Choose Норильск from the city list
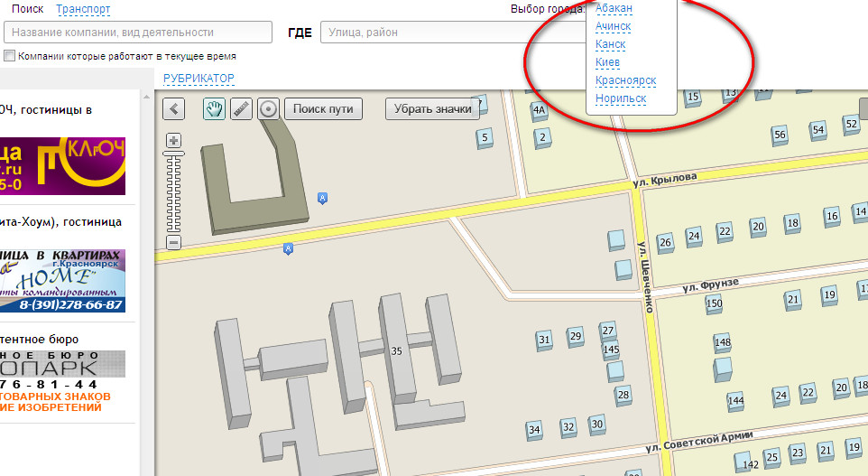868x476 pixels. pyautogui.click(x=621, y=98)
